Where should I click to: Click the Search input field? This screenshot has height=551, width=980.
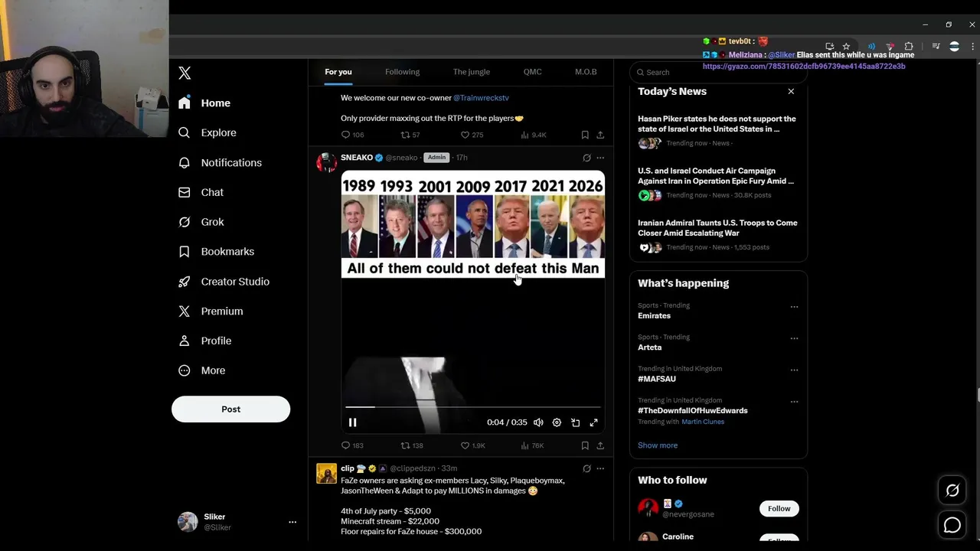click(x=718, y=72)
